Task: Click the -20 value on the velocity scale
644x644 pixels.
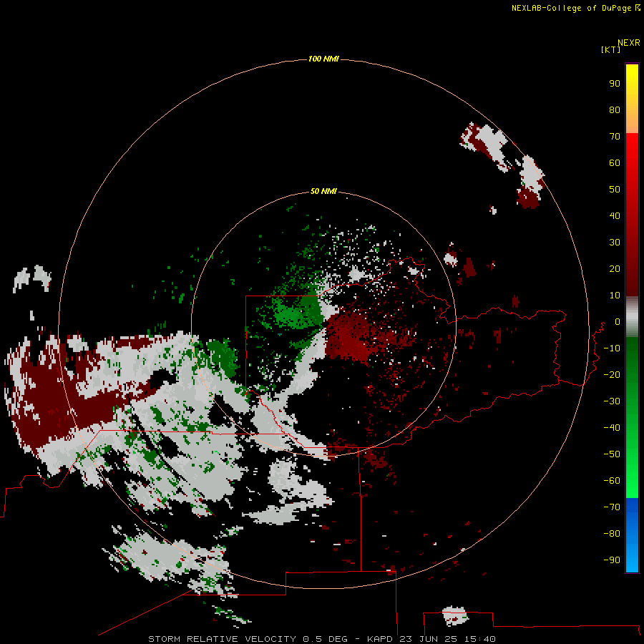Action: 612,375
